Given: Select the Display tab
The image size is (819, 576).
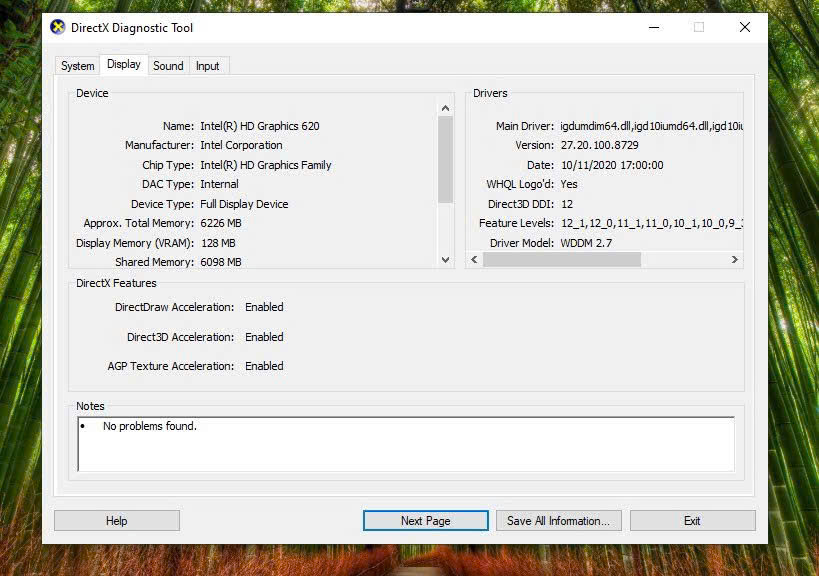Looking at the screenshot, I should click(x=124, y=65).
